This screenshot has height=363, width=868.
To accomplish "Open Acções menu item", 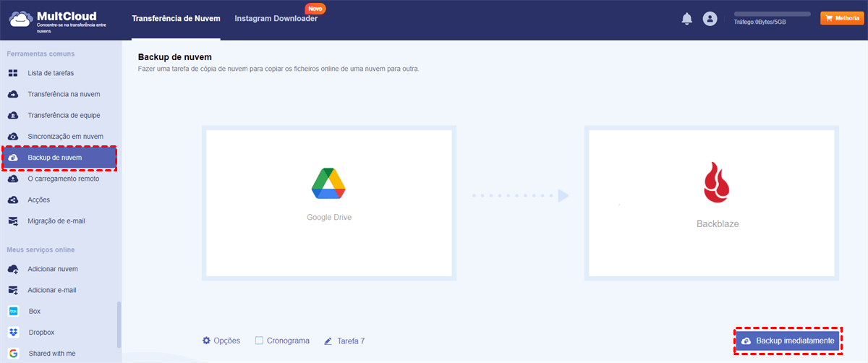I will point(38,200).
